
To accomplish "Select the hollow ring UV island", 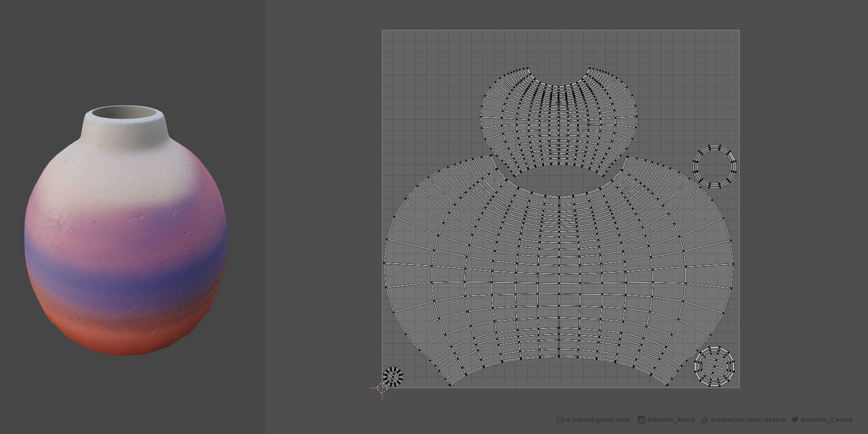I will tap(715, 166).
